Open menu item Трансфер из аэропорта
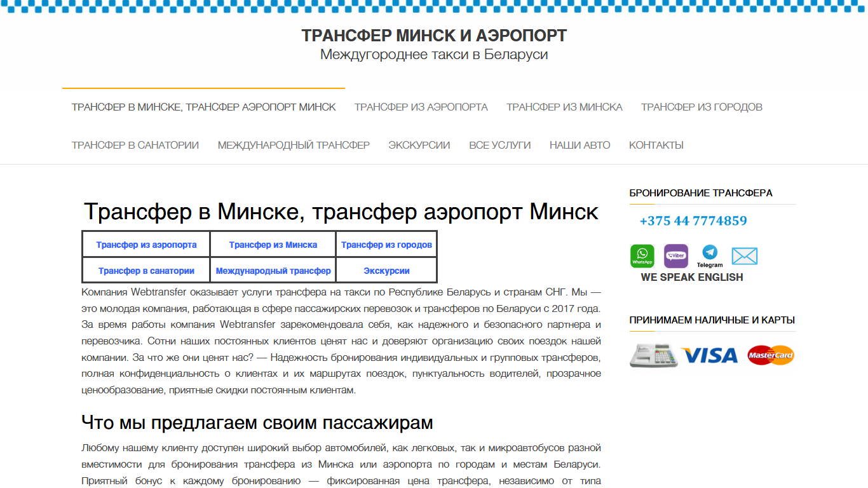The height and width of the screenshot is (488, 868). [421, 107]
